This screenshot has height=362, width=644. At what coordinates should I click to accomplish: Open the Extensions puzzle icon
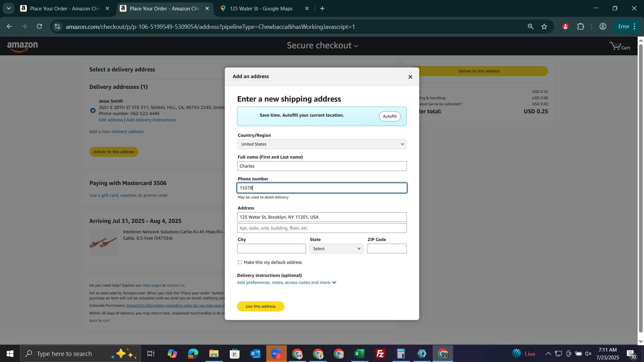(x=581, y=26)
